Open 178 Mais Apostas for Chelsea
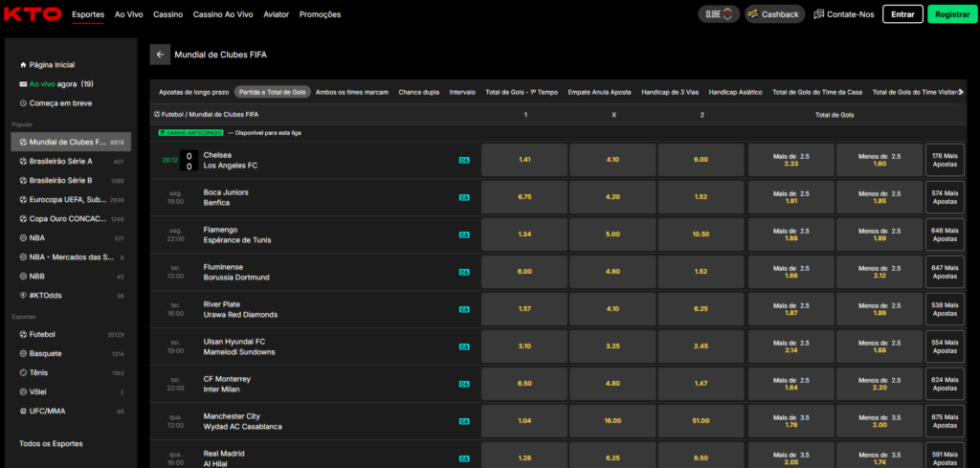 click(945, 160)
